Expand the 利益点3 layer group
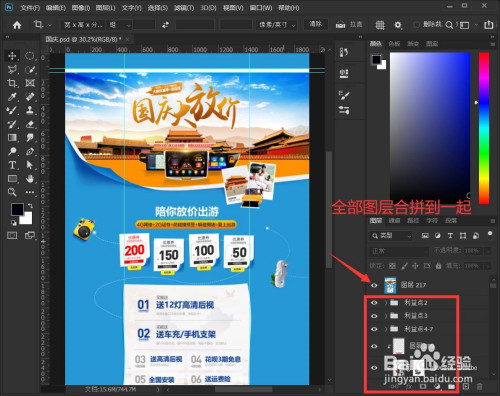This screenshot has width=500, height=396. [386, 316]
